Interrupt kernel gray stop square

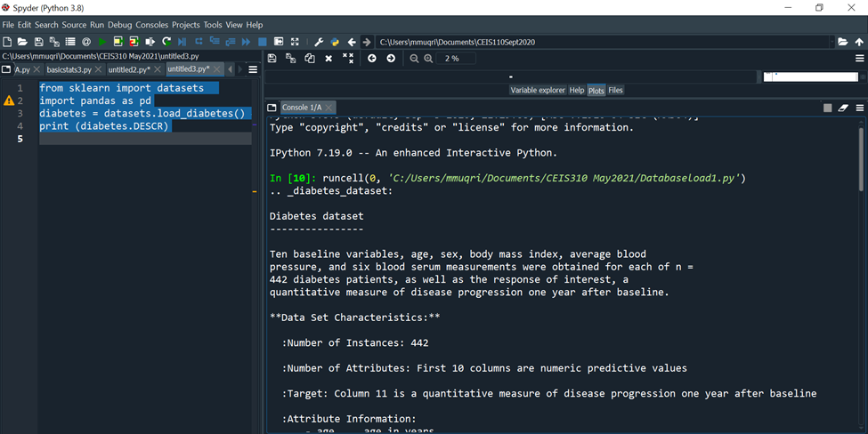[828, 108]
